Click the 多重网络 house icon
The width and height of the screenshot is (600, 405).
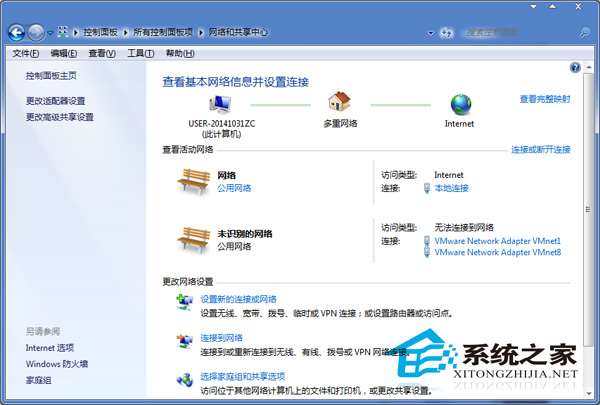point(339,102)
